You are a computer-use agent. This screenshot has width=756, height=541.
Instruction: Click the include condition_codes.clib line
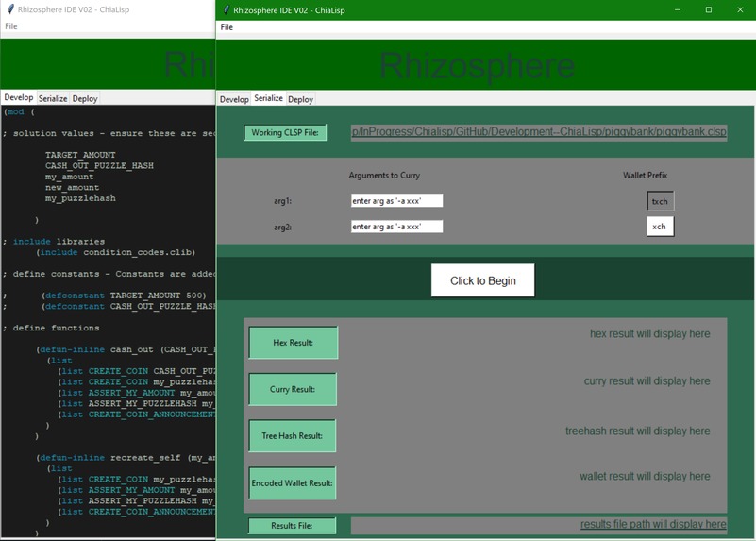point(116,252)
